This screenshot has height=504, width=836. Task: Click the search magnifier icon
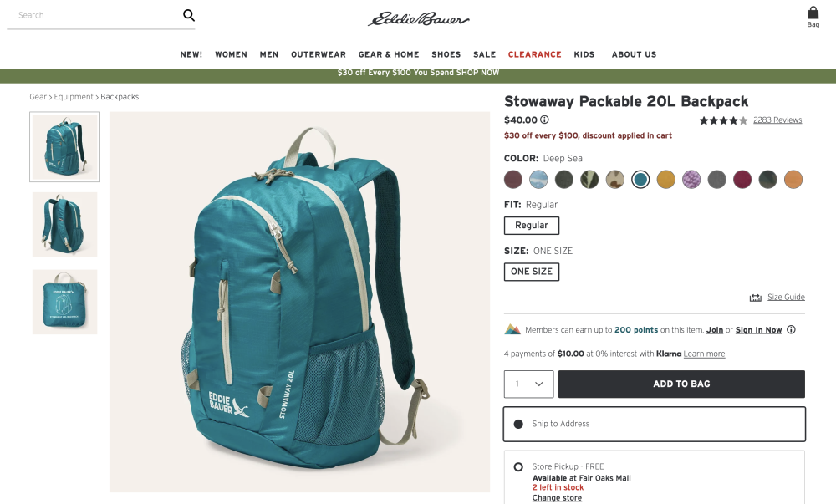(189, 15)
